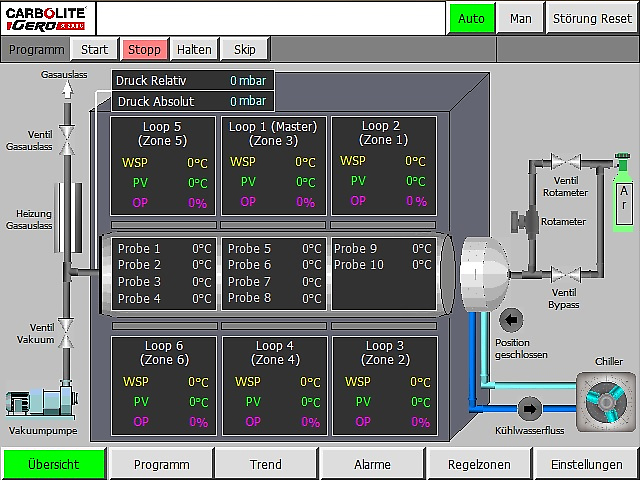Click Störung Reset button
This screenshot has width=641, height=482.
point(592,18)
